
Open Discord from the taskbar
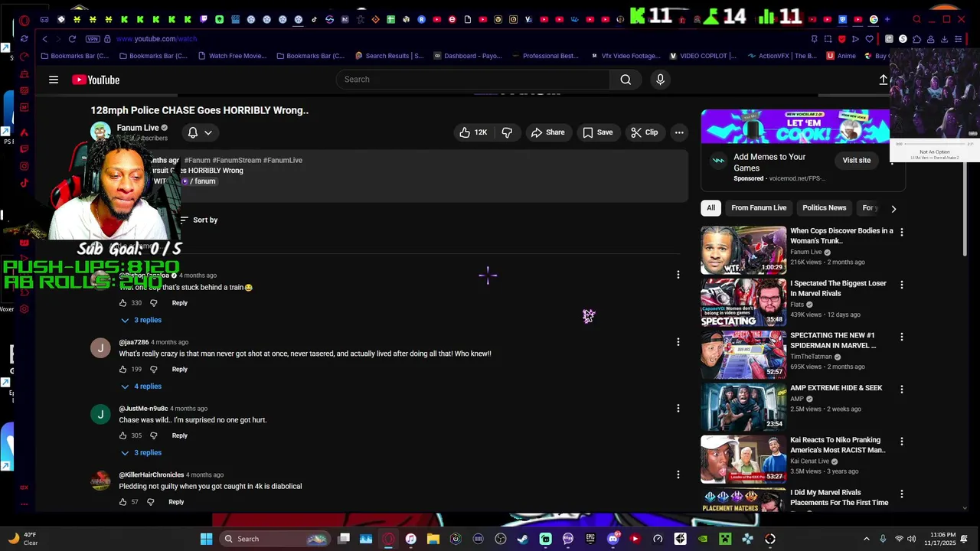click(x=612, y=539)
